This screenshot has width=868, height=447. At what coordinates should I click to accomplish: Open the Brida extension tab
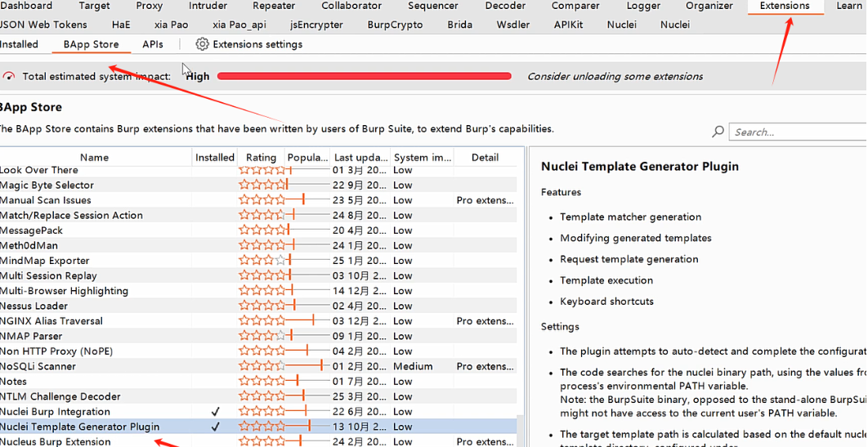point(459,25)
